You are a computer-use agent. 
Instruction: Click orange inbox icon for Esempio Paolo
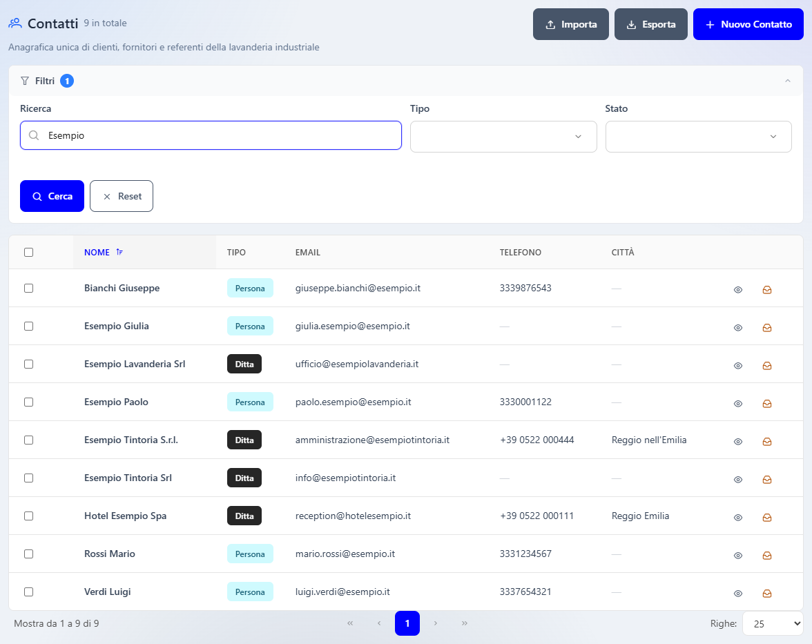pyautogui.click(x=767, y=404)
